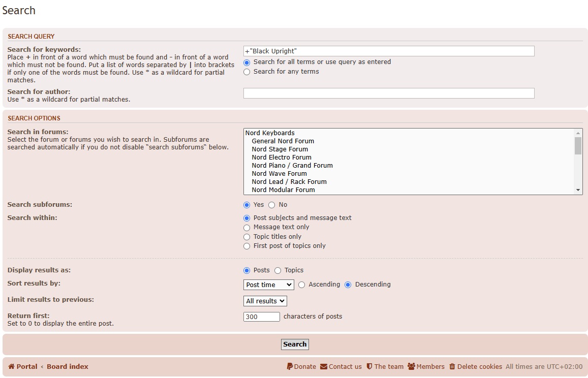
Task: Choose 'First post of topics only'
Action: pos(247,246)
